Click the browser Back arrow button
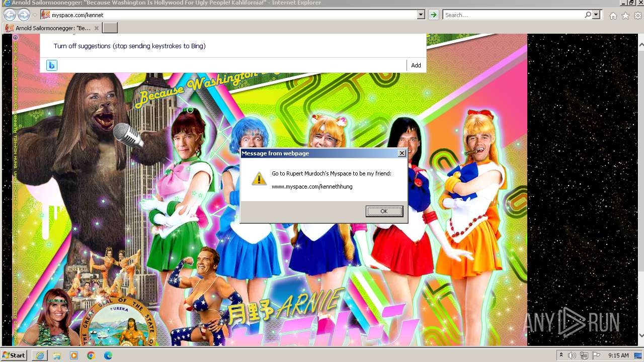The width and height of the screenshot is (644, 362). coord(10,15)
